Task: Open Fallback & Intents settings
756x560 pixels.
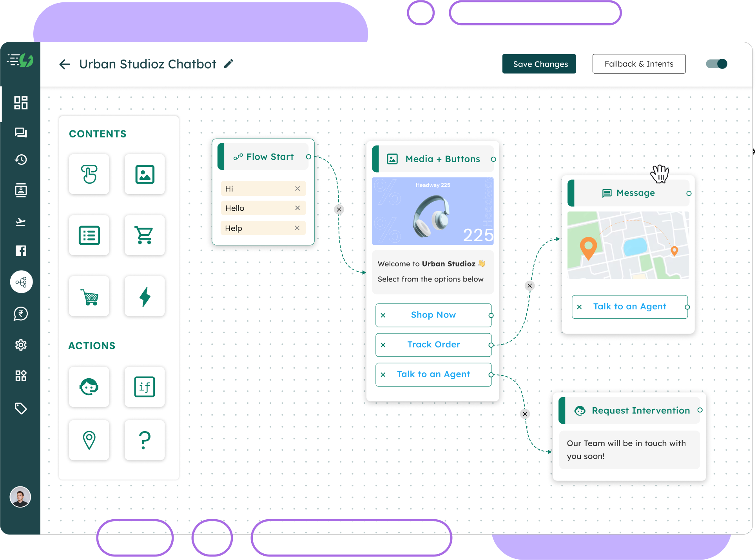Action: (638, 63)
